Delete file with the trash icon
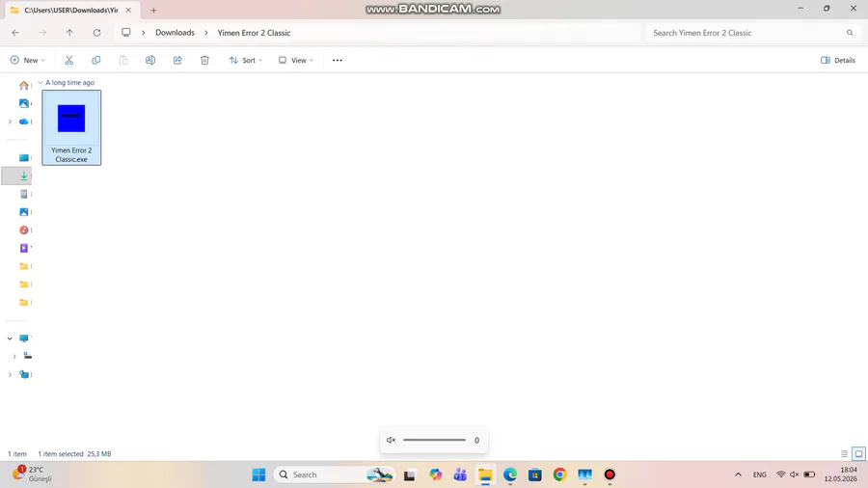Screen dimensions: 868x488 [x=204, y=60]
